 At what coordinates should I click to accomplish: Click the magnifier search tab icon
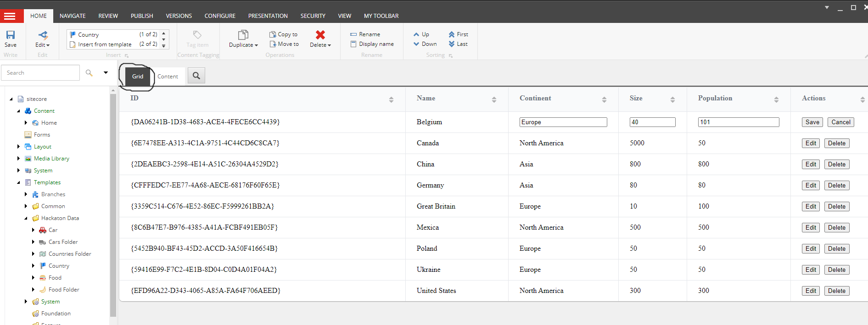196,76
